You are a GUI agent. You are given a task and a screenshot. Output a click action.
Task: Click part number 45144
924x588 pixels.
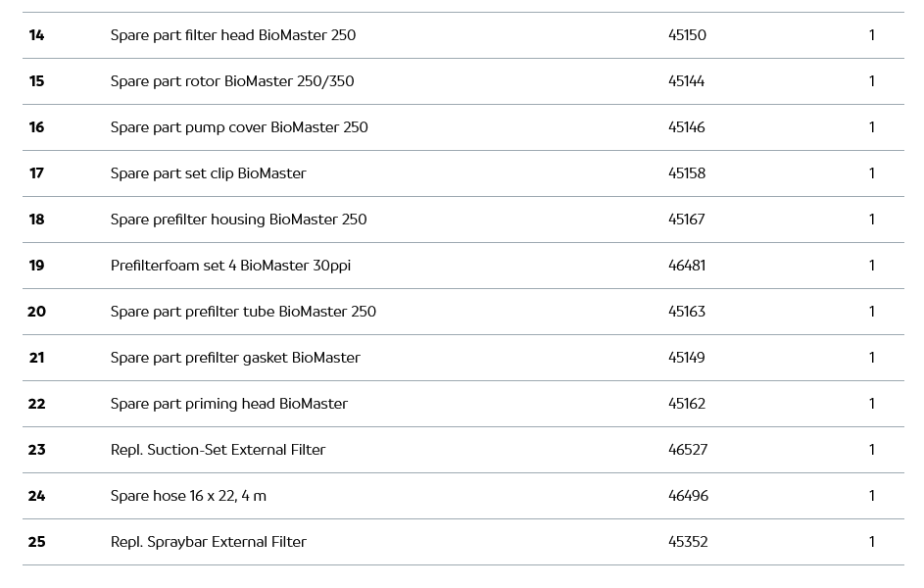point(686,81)
